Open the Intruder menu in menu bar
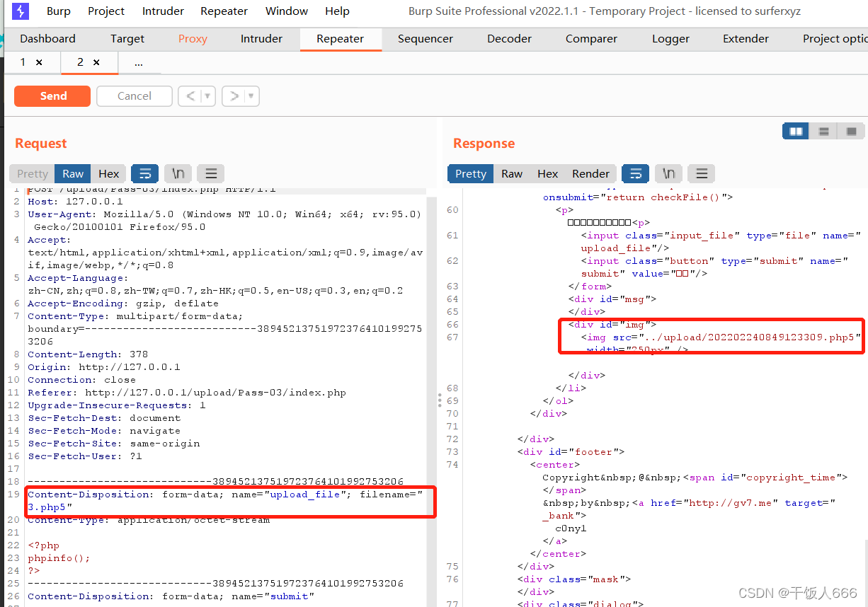This screenshot has width=868, height=607. coord(164,11)
